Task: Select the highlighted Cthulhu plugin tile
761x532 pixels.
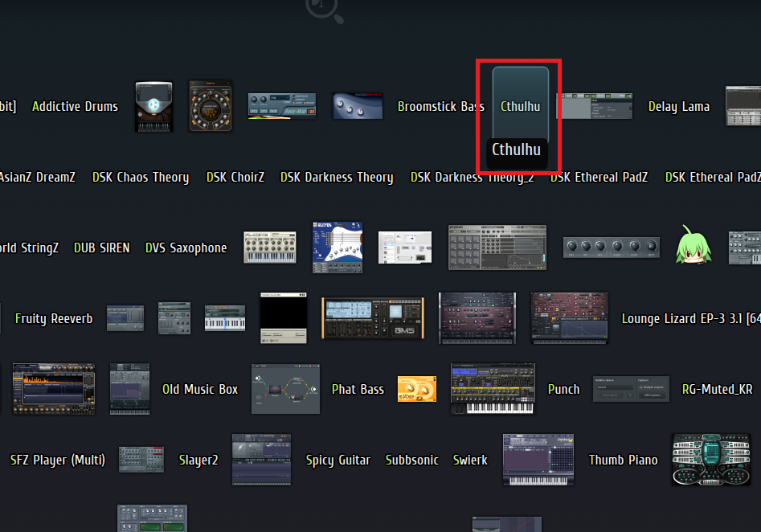Action: coord(520,106)
